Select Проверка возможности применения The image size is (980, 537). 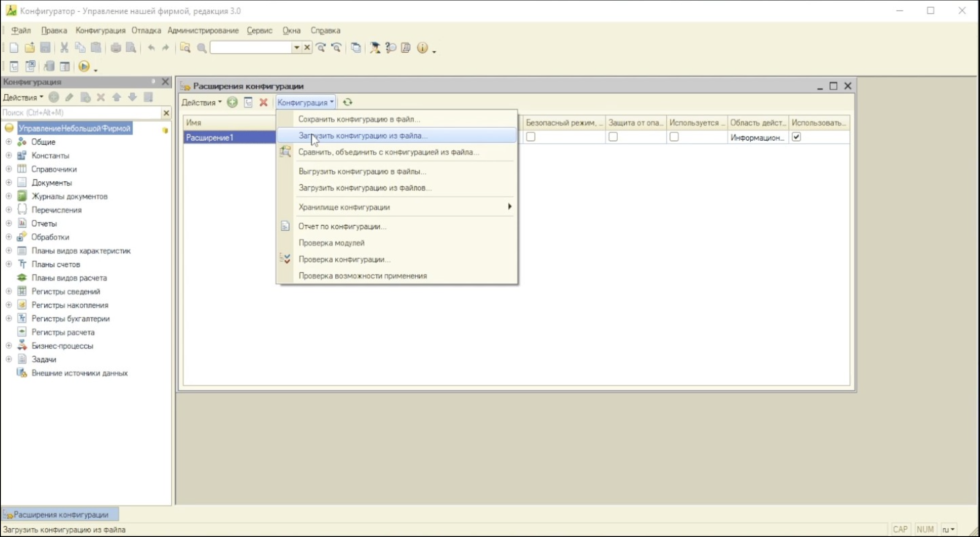click(397, 275)
